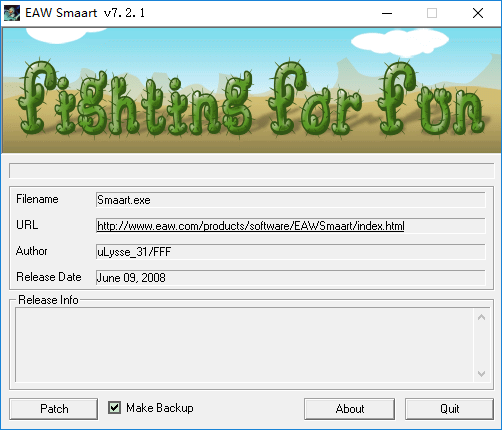Open the eaw.com product URL link
Viewport: 502px width, 430px height.
(251, 226)
